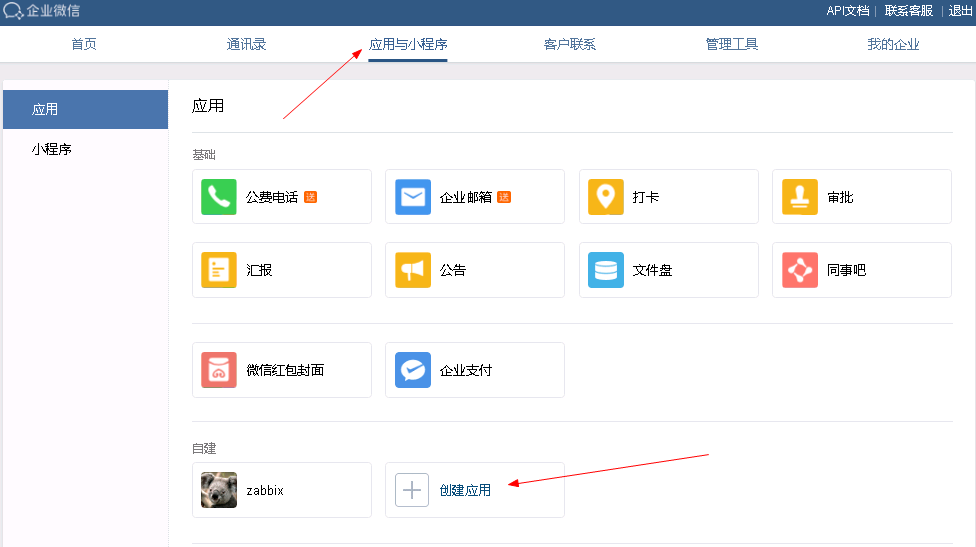
Task: Open the 审批 stamp icon
Action: point(800,197)
